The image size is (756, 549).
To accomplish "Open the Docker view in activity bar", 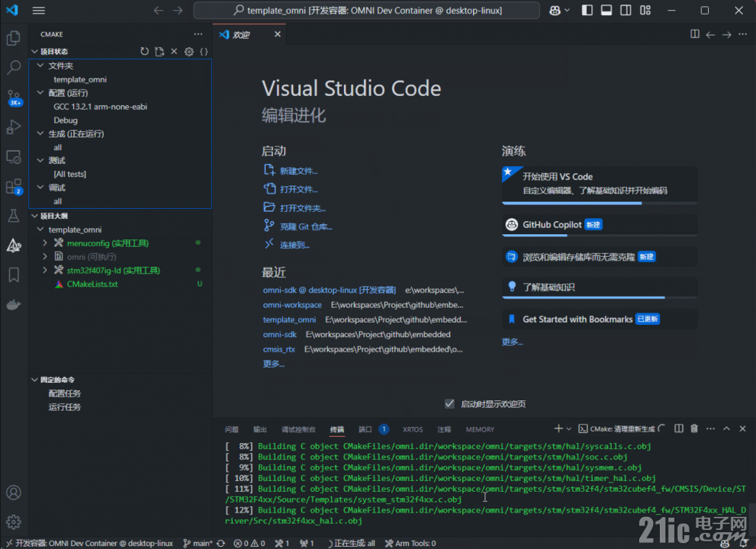I will [x=14, y=305].
